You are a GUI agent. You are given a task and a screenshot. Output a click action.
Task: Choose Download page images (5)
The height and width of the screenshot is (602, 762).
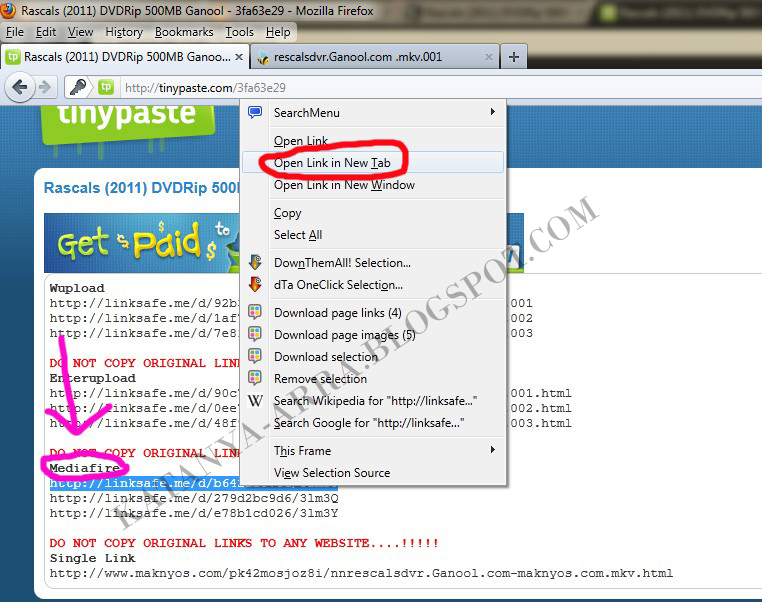(x=373, y=335)
